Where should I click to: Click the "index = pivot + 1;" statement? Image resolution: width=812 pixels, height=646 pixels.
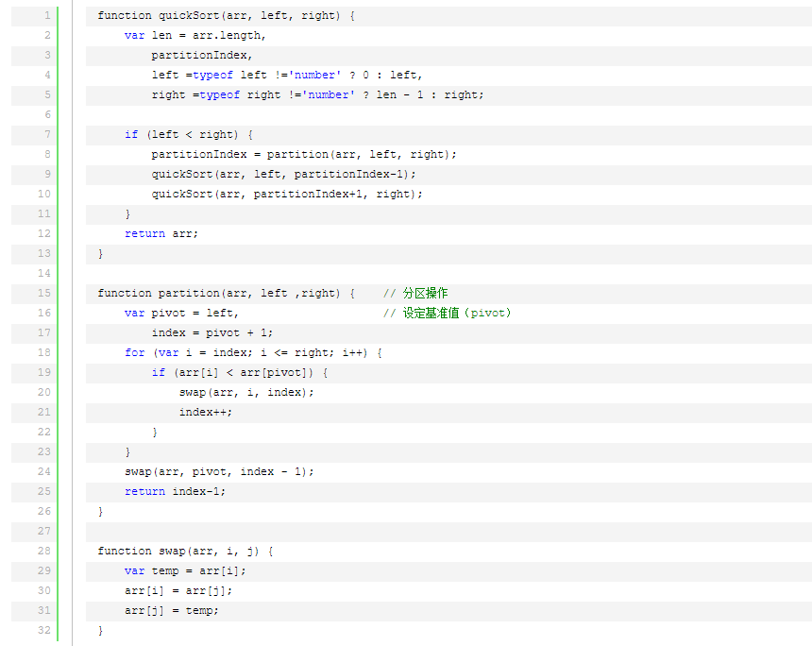212,333
